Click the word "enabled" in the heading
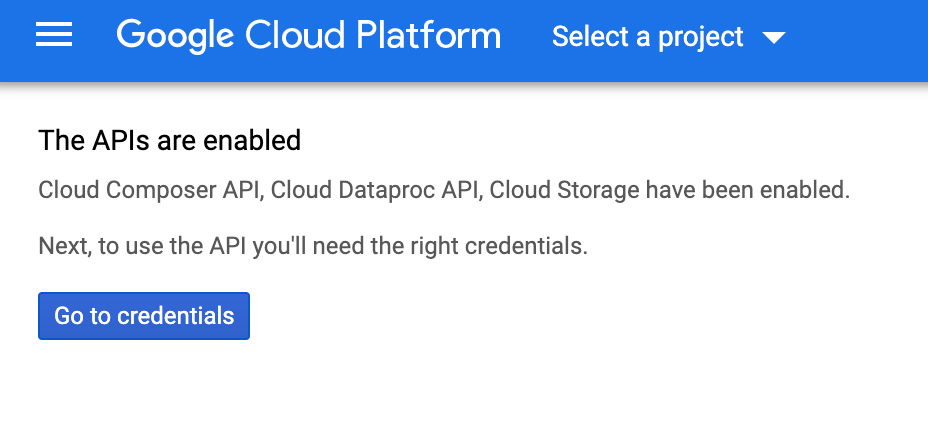Viewport: 928px width, 432px height. coord(252,140)
